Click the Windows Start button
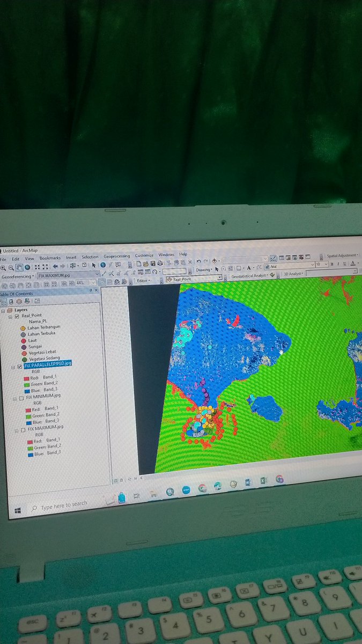The width and height of the screenshot is (362, 644). (x=17, y=510)
